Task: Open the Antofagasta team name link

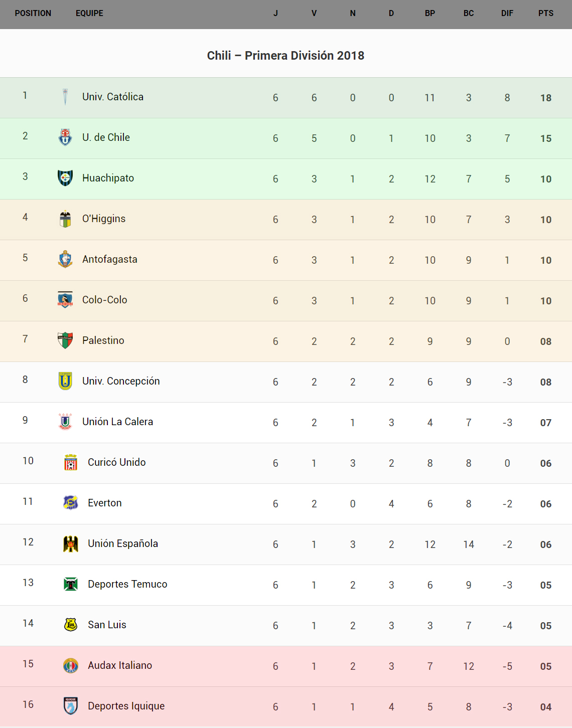Action: (110, 259)
